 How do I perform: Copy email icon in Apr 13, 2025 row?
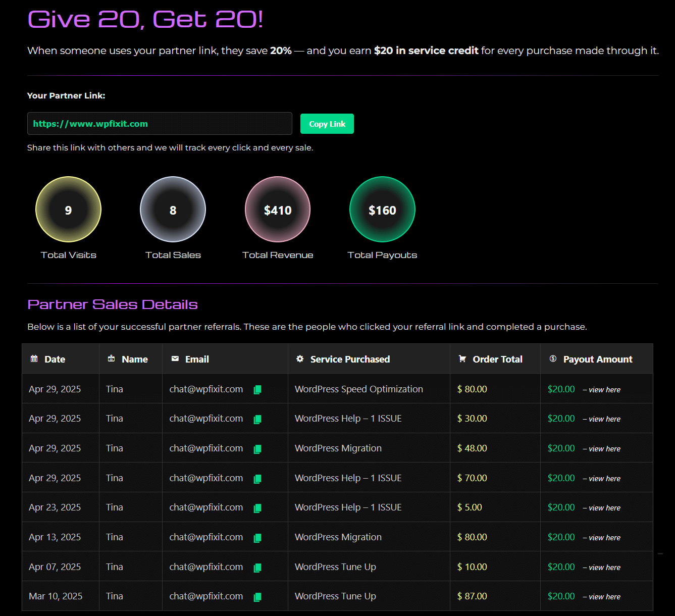tap(257, 538)
